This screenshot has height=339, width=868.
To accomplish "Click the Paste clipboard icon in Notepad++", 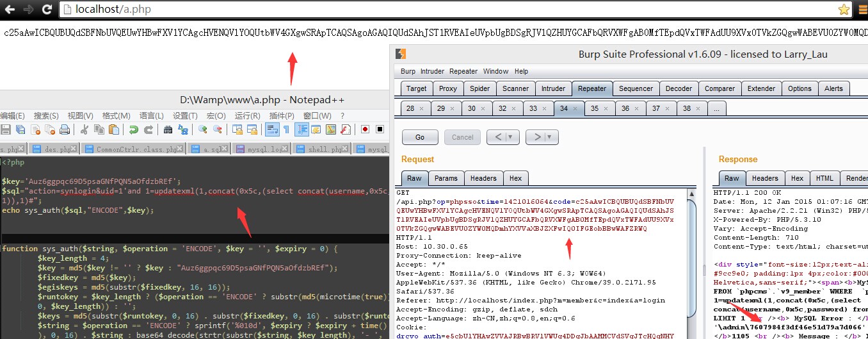I will [114, 129].
